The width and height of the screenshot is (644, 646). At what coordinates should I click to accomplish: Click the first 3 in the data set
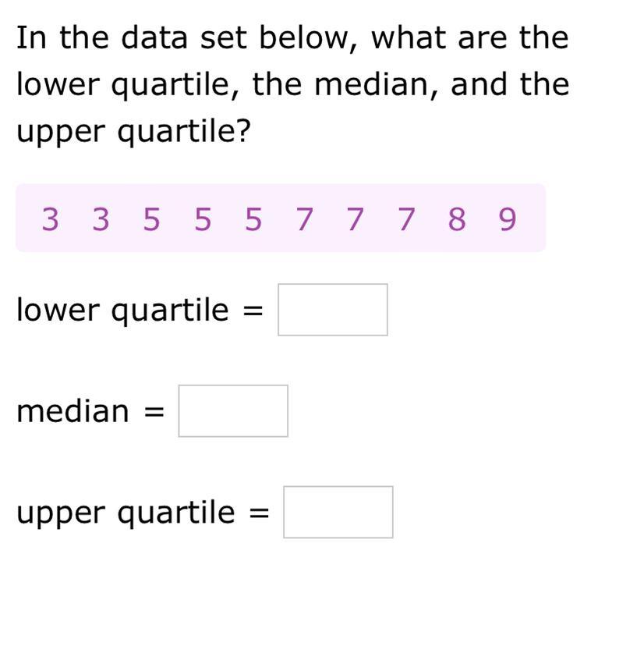50,219
